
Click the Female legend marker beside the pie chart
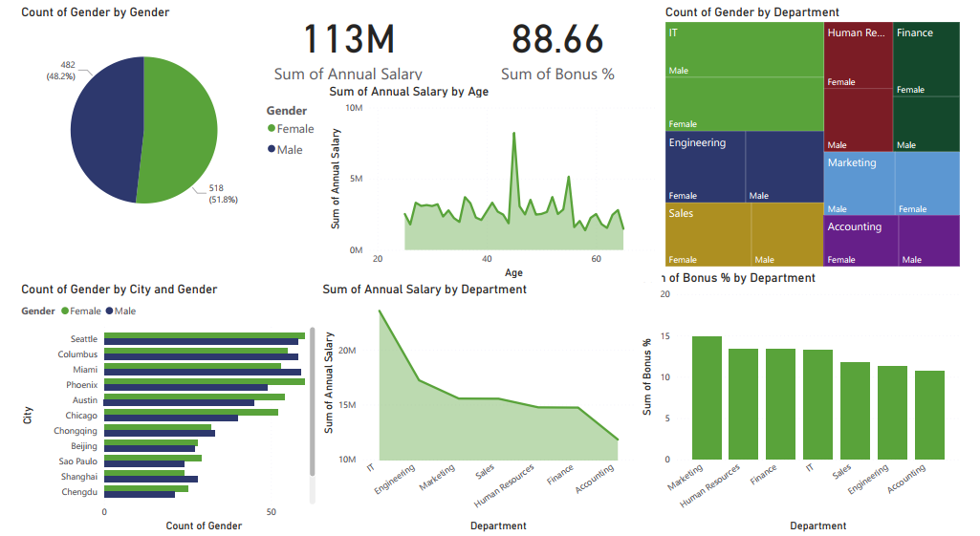pos(272,129)
